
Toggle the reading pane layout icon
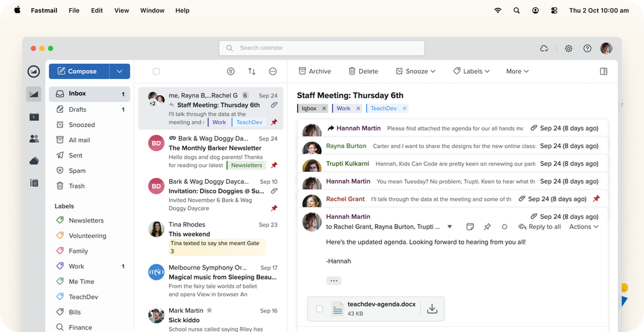[604, 71]
